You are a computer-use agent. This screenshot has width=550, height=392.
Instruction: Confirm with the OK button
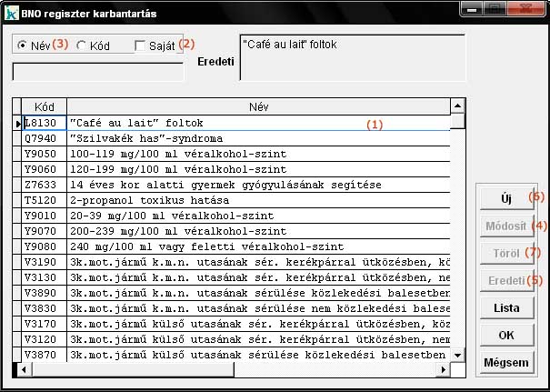point(506,335)
